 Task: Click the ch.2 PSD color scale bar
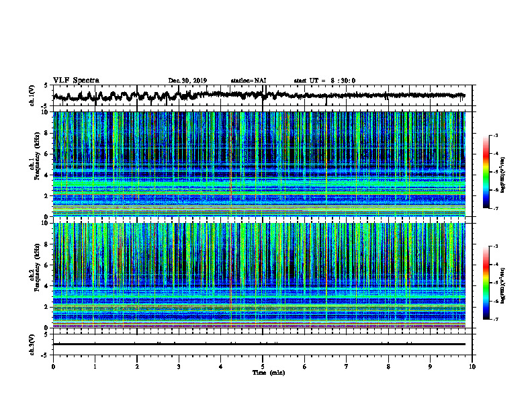pos(486,283)
